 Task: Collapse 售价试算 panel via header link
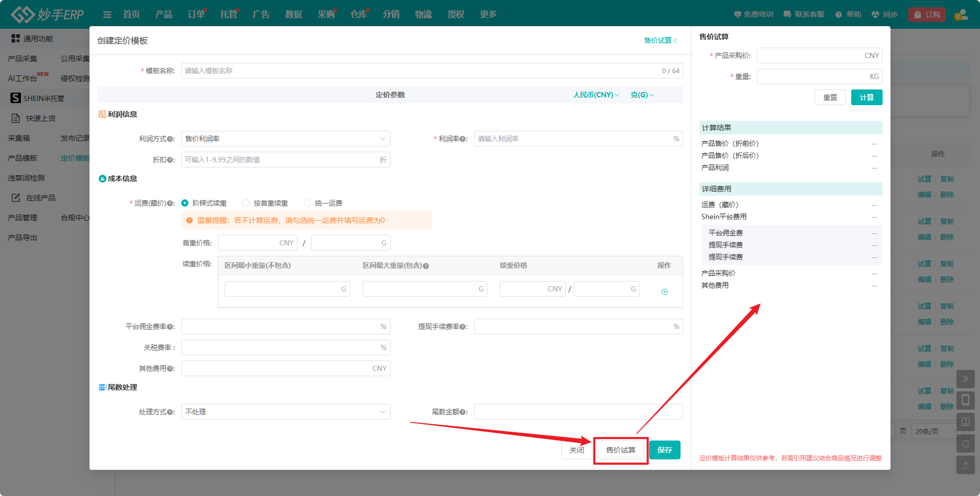[x=661, y=40]
